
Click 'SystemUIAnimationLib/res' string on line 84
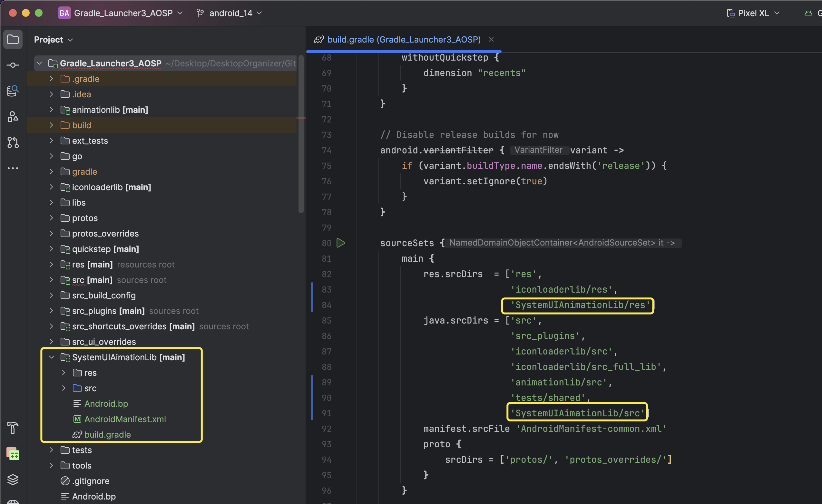click(x=580, y=305)
